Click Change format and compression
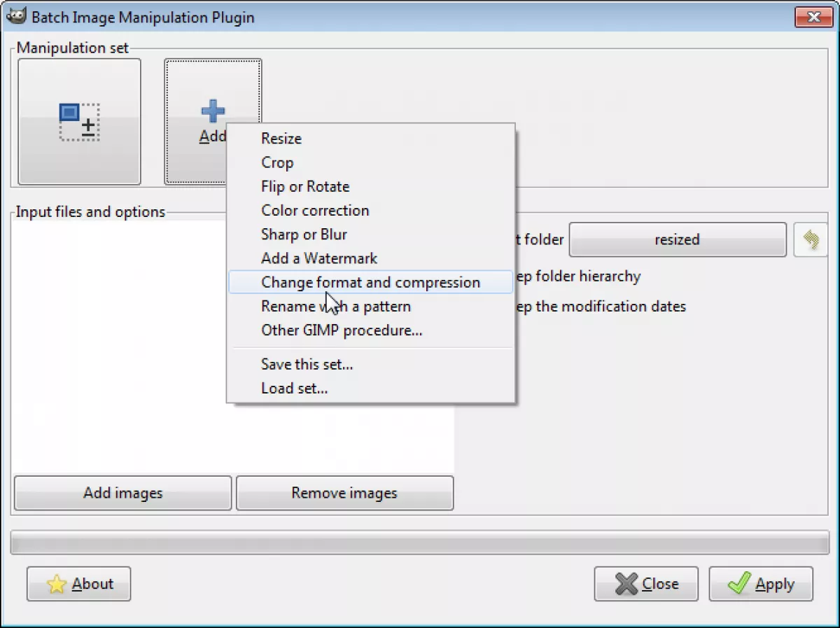The height and width of the screenshot is (628, 840). point(371,282)
